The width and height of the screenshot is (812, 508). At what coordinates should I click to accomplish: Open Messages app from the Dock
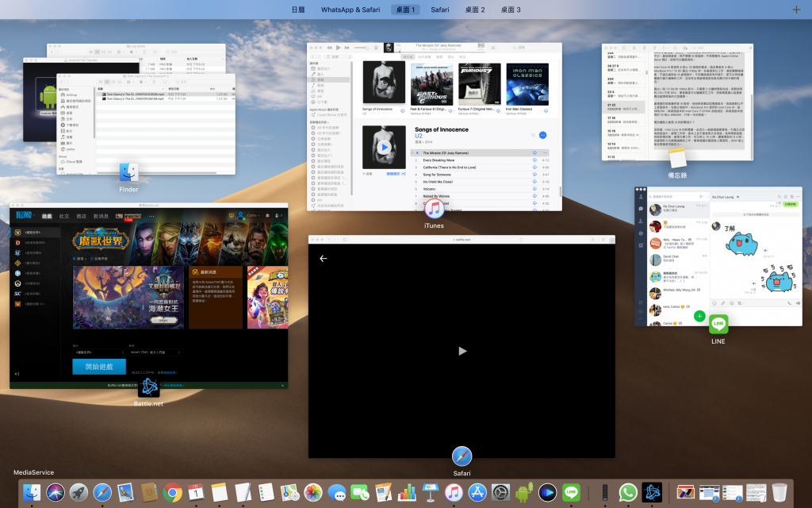pyautogui.click(x=336, y=492)
